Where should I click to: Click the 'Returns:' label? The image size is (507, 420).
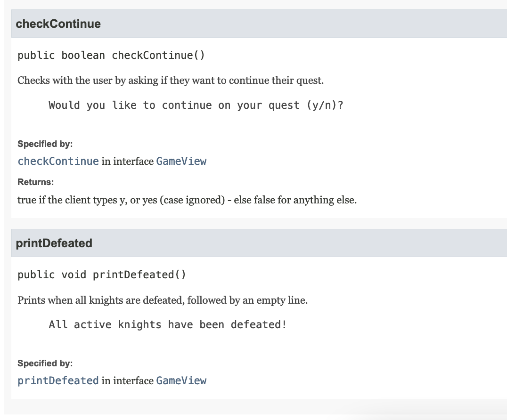[x=35, y=182]
